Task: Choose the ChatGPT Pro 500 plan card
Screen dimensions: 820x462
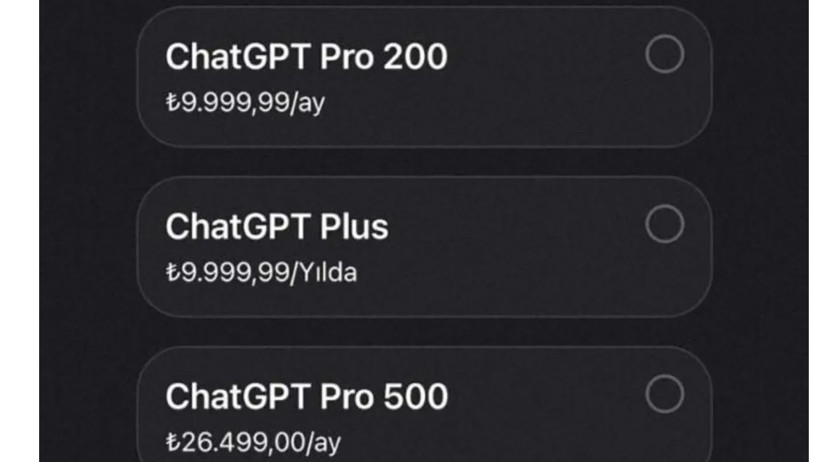Action: pos(424,404)
